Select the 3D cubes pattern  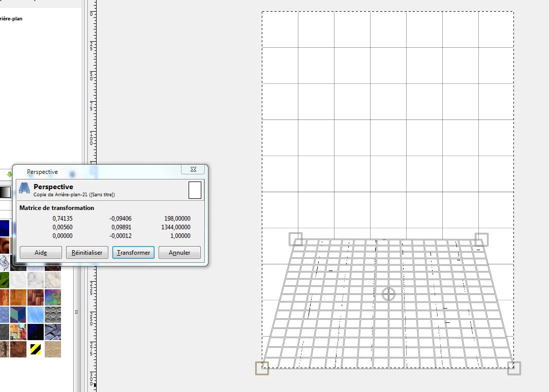pos(18,315)
